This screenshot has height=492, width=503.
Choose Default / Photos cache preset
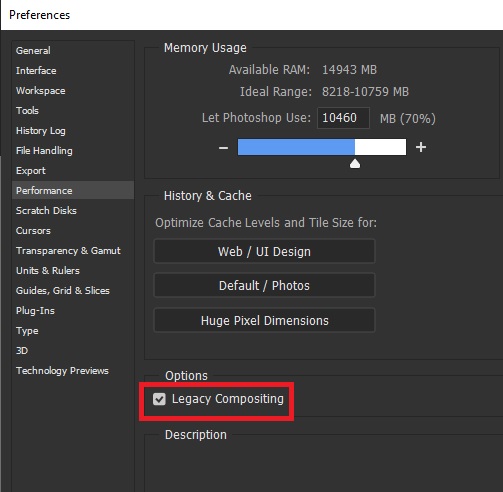click(x=264, y=285)
